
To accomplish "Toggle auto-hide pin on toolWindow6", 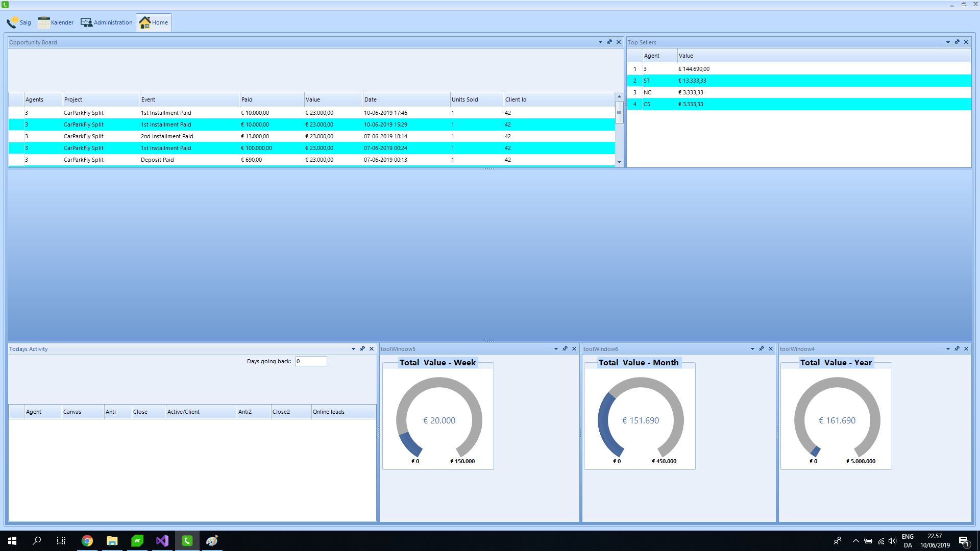I will (x=762, y=349).
